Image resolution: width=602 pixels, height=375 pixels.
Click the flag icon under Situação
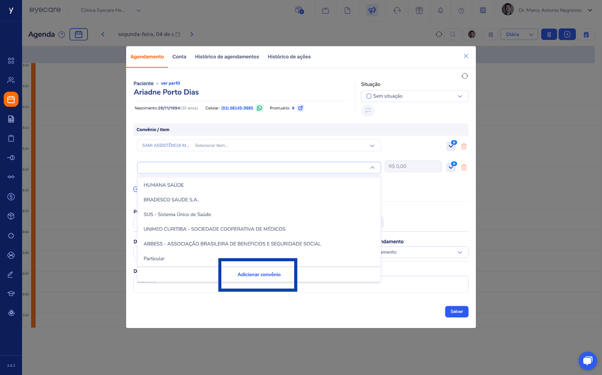(x=368, y=111)
